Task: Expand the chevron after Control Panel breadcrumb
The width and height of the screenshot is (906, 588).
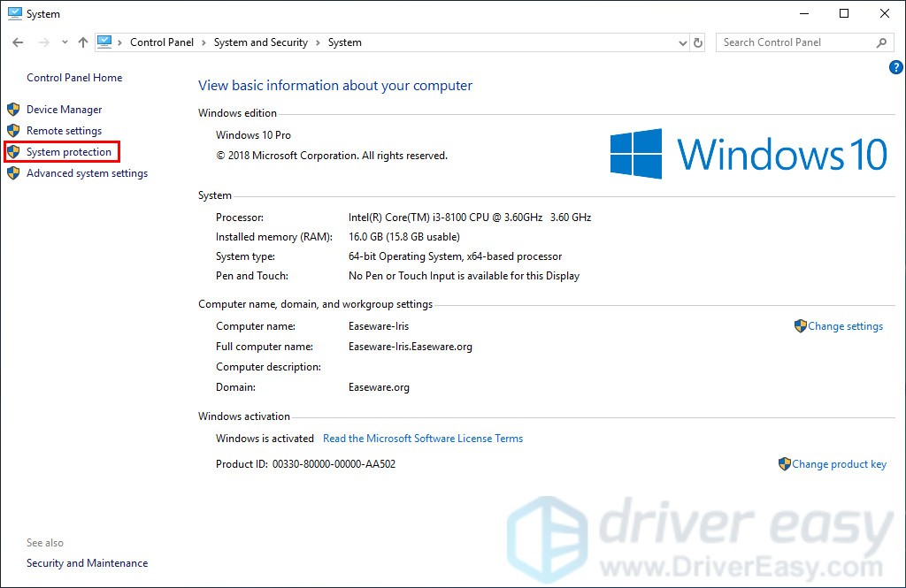Action: (x=203, y=42)
